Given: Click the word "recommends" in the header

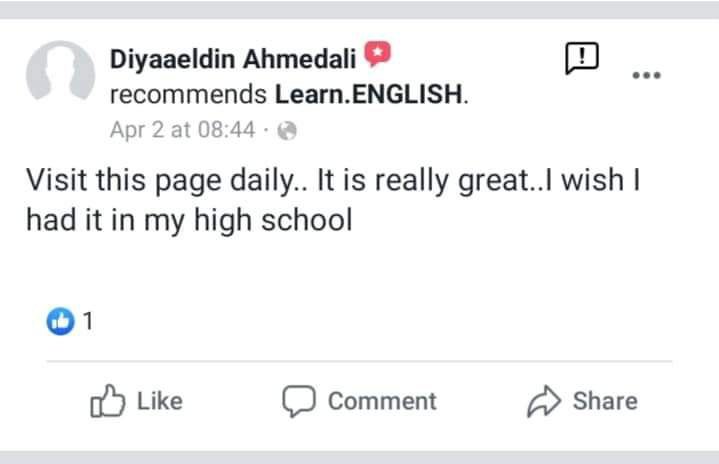Looking at the screenshot, I should click(x=188, y=94).
